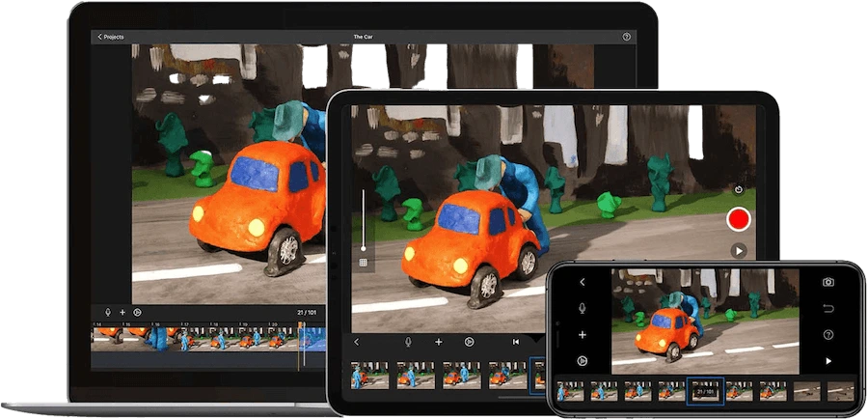Tap skip-to-start icon in tablet toolbar
The width and height of the screenshot is (868, 420).
pos(516,342)
